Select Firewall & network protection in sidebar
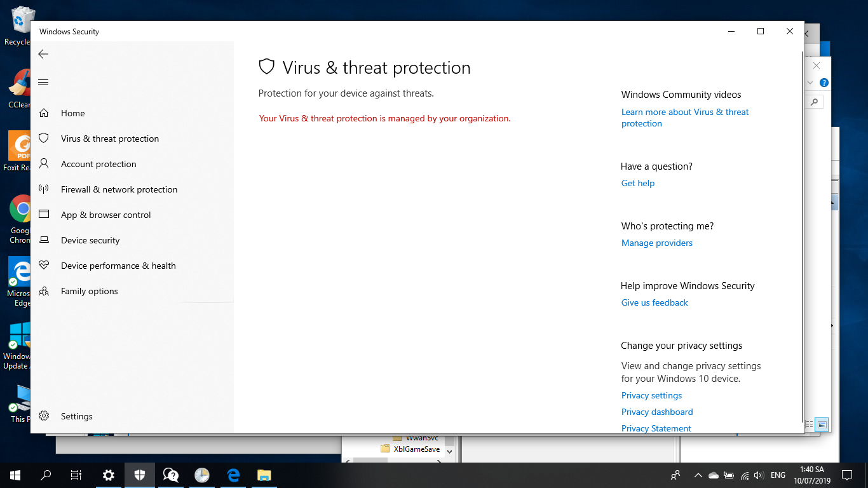Image resolution: width=868 pixels, height=488 pixels. 119,189
